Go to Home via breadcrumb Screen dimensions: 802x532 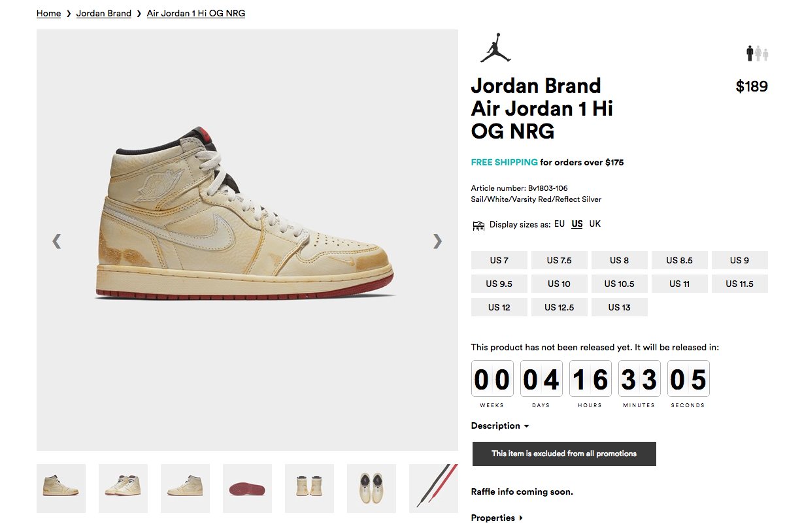point(49,13)
